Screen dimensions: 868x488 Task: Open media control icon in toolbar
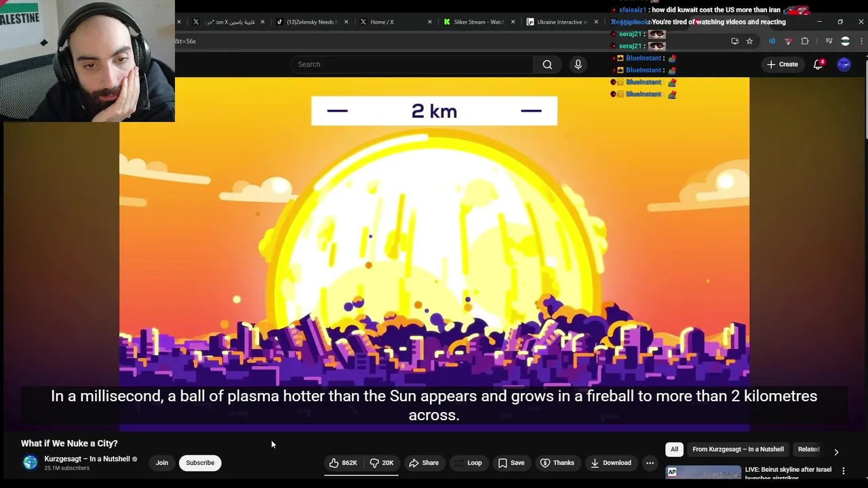point(829,41)
